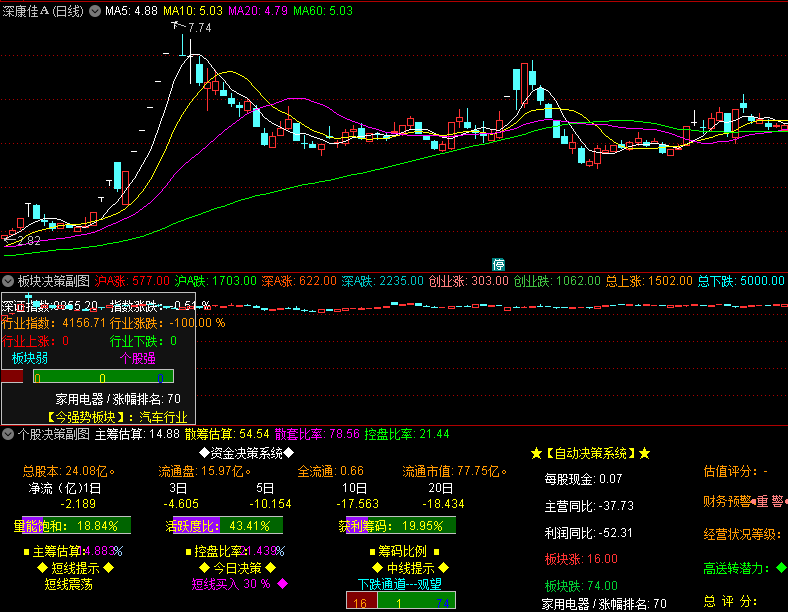Image resolution: width=788 pixels, height=612 pixels.
Task: Click the 深A跌: 2235.00 value
Action: click(382, 281)
